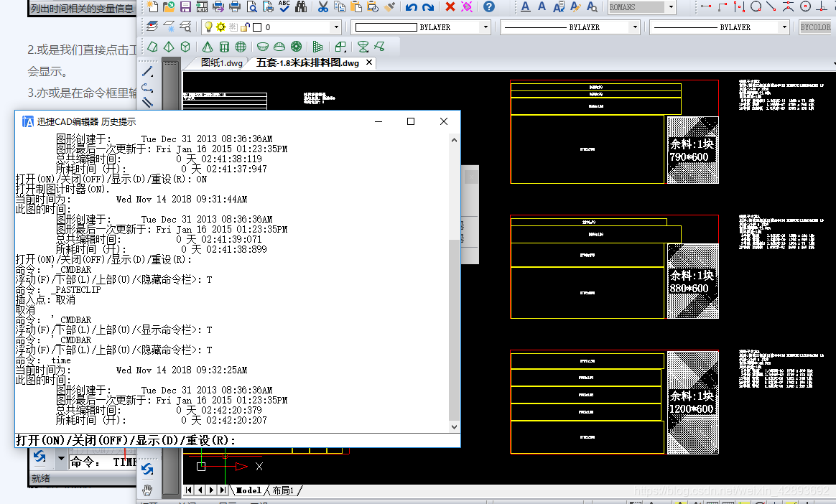Toggle layer viewport freeze icon
Screen dimensions: 836x504
click(233, 27)
